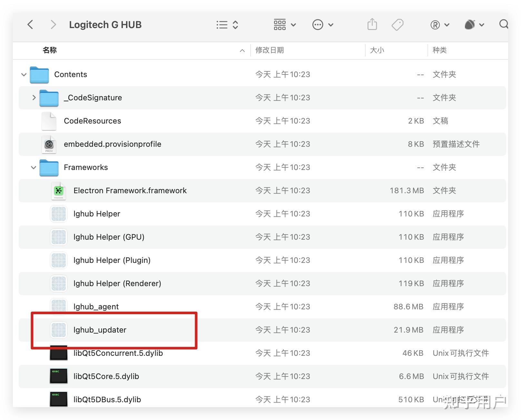Viewport: 521px width, 420px height.
Task: Expand the _CodeSignature folder
Action: pyautogui.click(x=34, y=97)
